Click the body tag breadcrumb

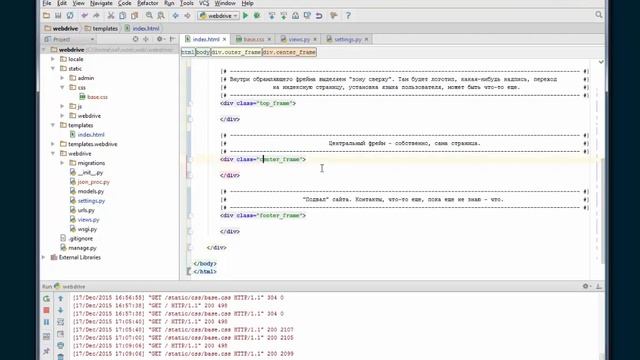203,52
